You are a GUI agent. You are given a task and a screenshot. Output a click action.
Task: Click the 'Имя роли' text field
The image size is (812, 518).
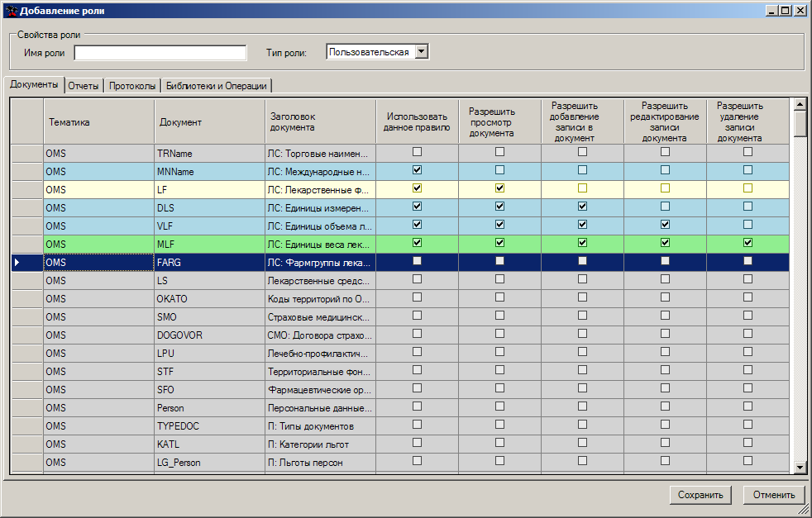click(160, 53)
